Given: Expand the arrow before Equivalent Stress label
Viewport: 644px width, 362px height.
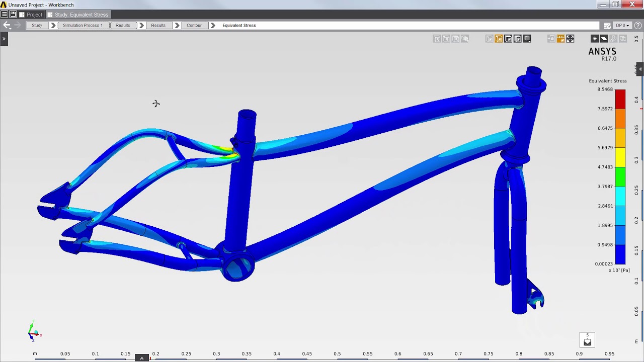Looking at the screenshot, I should pos(213,25).
